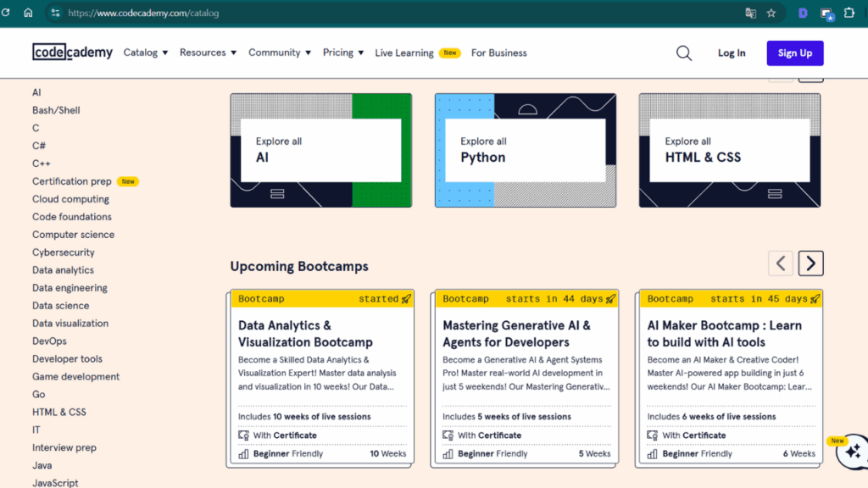Open the search magnifying glass icon
The width and height of the screenshot is (868, 488).
684,53
